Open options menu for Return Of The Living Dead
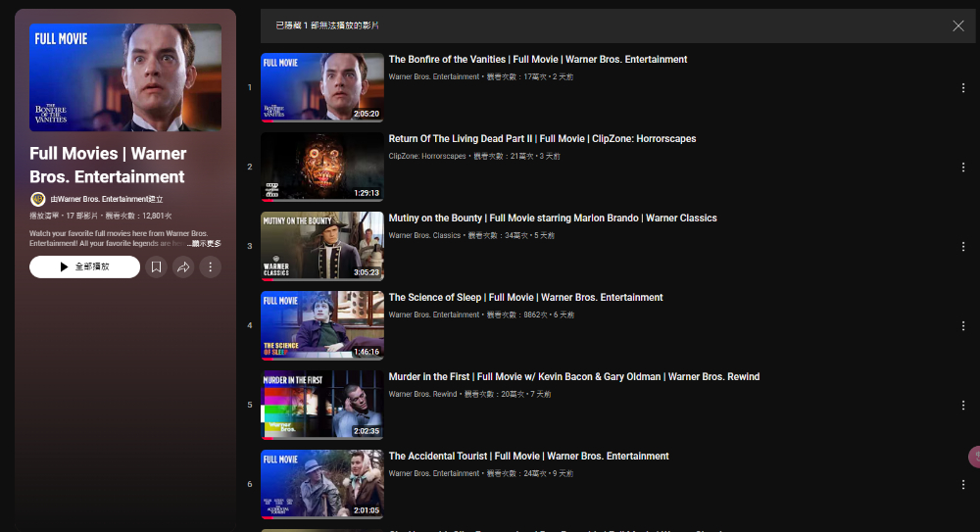980x532 pixels. pos(963,168)
